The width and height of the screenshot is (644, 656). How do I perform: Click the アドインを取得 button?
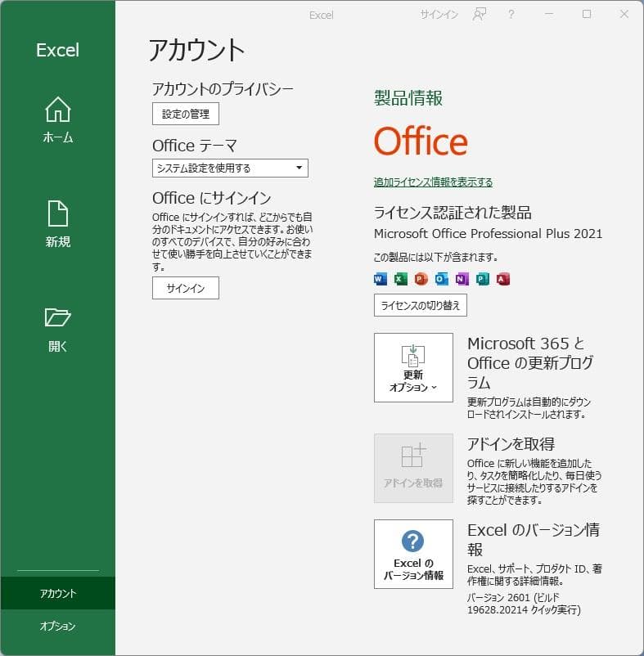pos(413,468)
